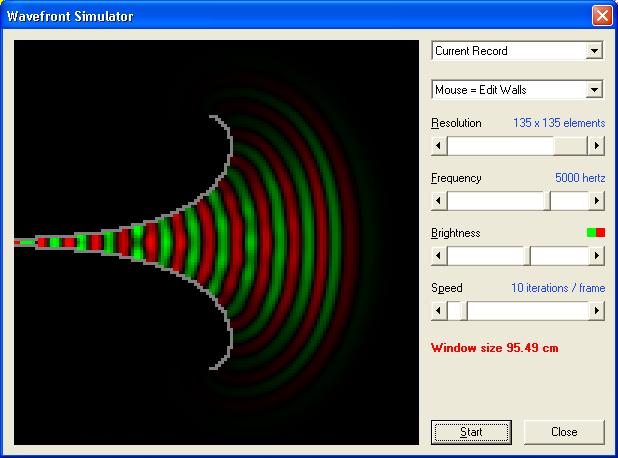Viewport: 618px width, 458px height.
Task: Click the Resolution slider left arrow
Action: click(x=439, y=146)
